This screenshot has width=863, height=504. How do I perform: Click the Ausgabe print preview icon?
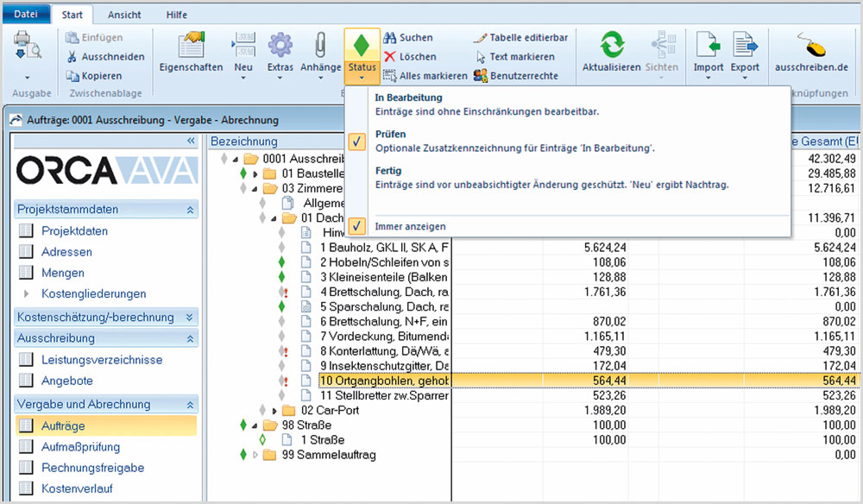28,47
